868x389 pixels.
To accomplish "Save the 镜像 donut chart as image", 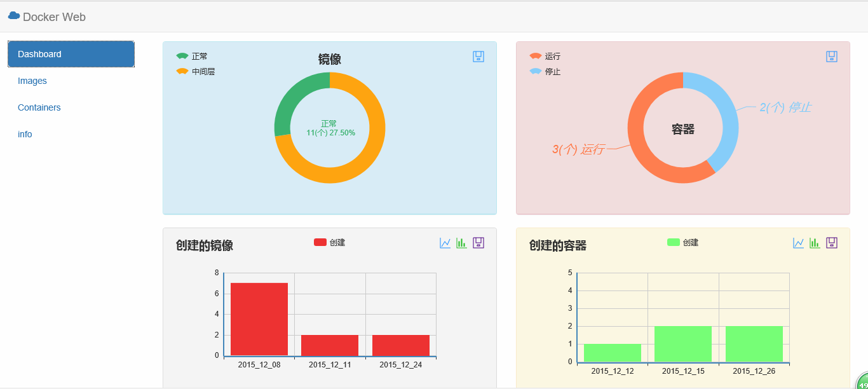I will [x=478, y=57].
